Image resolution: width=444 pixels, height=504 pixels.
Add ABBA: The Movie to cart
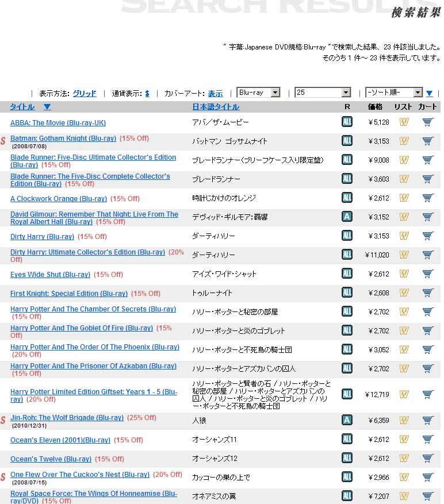tap(428, 122)
